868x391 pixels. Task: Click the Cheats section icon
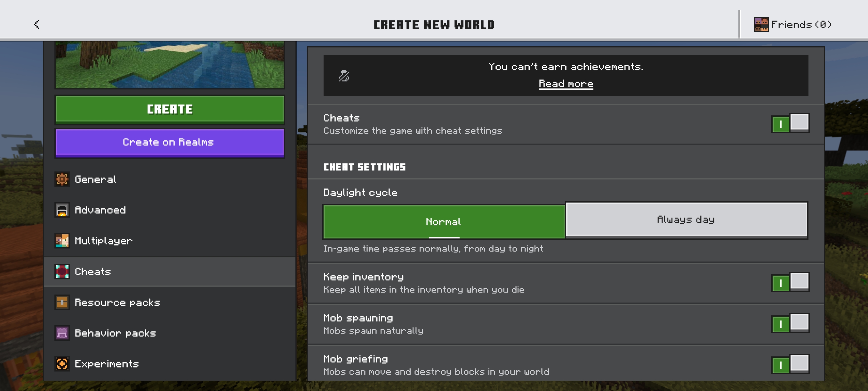tap(62, 271)
